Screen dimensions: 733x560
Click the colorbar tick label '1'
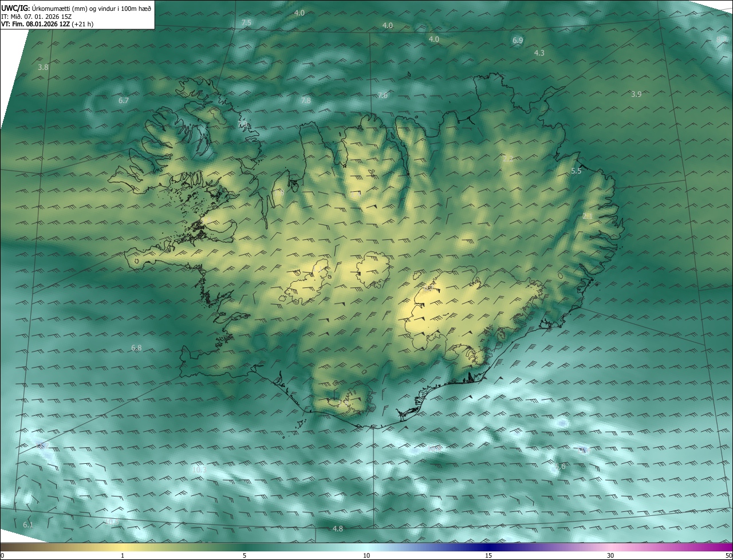click(123, 555)
